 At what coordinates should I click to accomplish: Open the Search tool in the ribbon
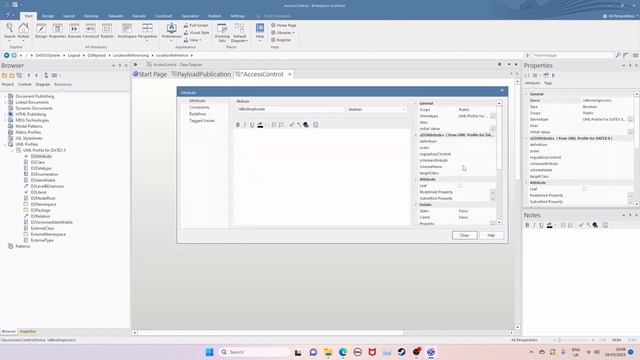coord(9,31)
